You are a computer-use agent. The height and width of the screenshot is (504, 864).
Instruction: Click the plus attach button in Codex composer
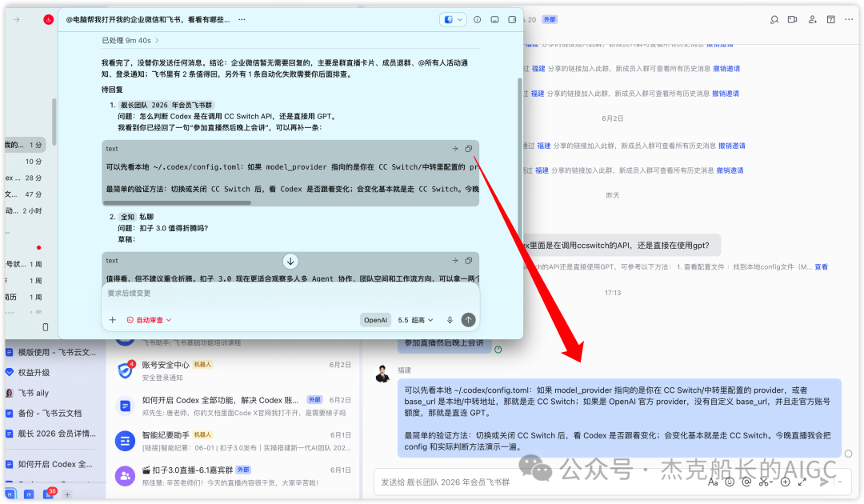(113, 320)
